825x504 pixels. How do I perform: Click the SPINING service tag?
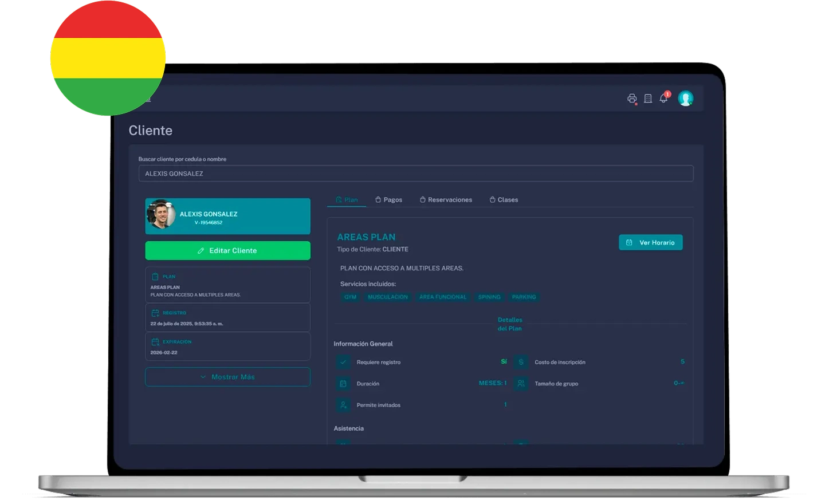pyautogui.click(x=489, y=297)
